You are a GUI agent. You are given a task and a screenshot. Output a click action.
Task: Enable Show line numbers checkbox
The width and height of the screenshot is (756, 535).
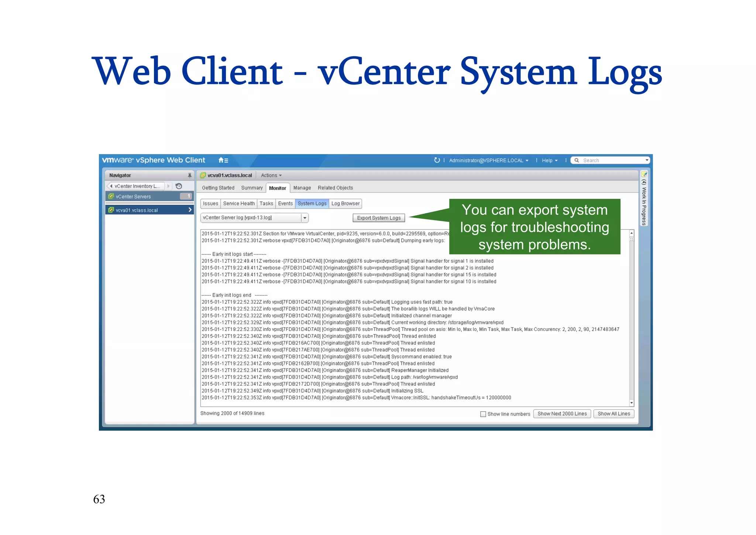(x=483, y=414)
